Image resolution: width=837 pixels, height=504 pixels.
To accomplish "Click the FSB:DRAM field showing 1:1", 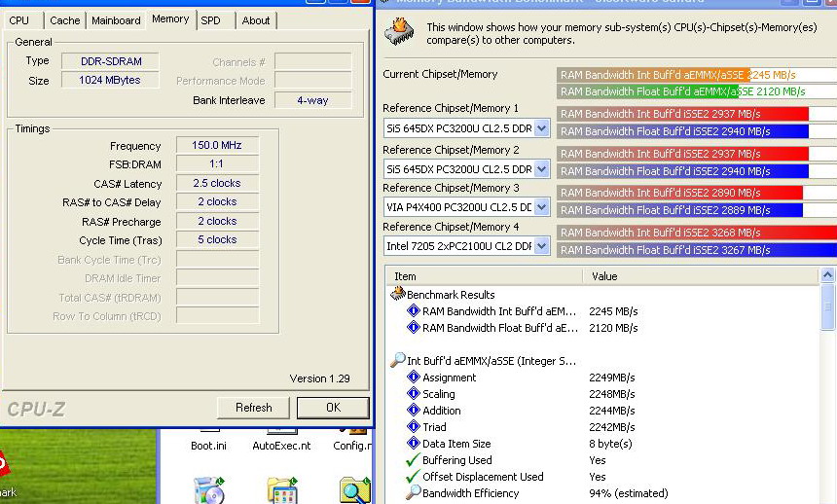I will tap(217, 163).
